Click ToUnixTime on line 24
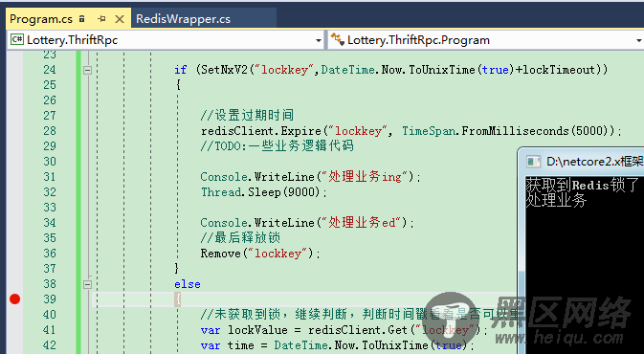The width and height of the screenshot is (644, 354). (x=441, y=70)
